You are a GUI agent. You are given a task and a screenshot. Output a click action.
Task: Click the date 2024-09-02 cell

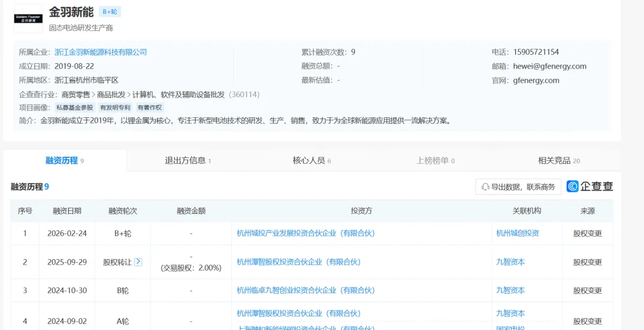pos(67,321)
